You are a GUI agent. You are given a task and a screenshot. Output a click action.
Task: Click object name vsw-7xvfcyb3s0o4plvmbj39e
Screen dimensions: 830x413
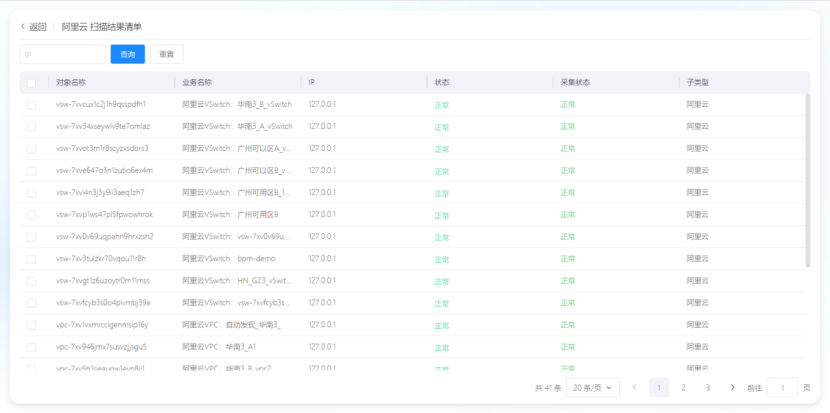point(103,303)
